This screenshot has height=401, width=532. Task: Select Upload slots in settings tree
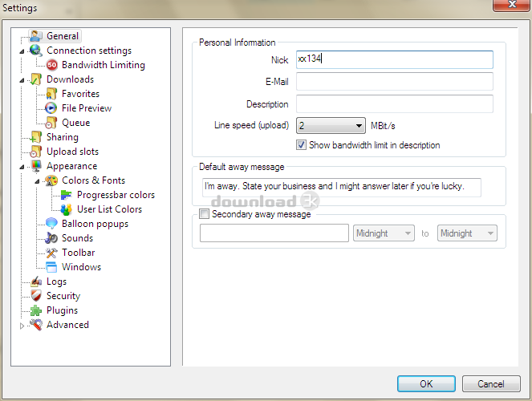(x=72, y=152)
